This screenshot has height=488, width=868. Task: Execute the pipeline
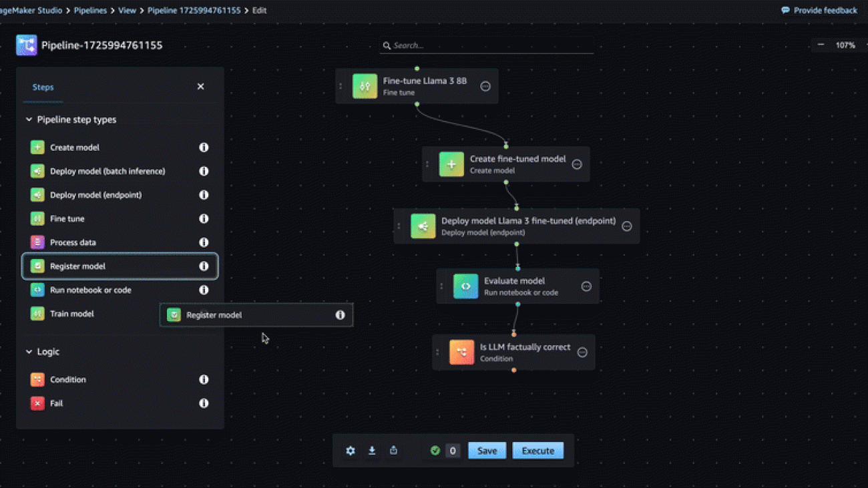(537, 451)
